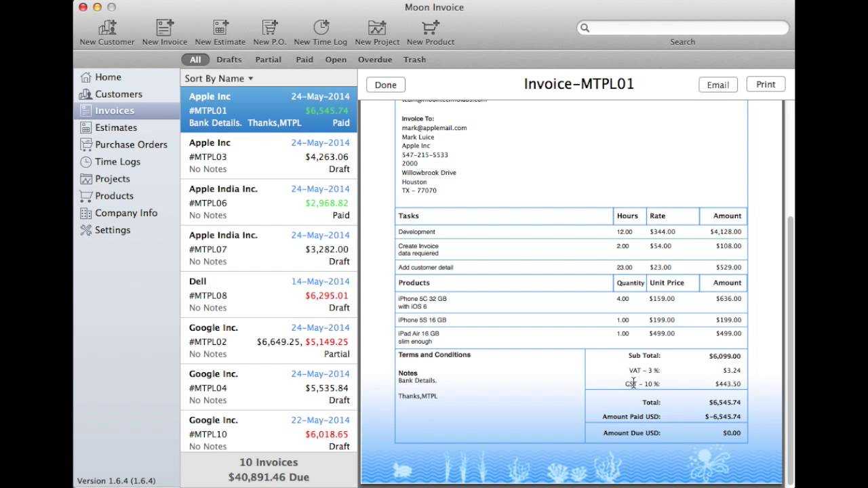Click the New Customer toolbar icon
The image size is (868, 488).
click(107, 28)
